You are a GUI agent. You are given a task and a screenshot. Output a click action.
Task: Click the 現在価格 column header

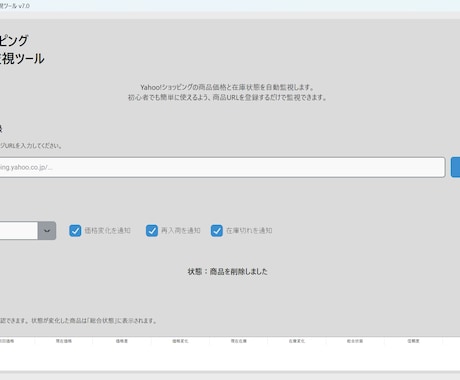click(64, 341)
